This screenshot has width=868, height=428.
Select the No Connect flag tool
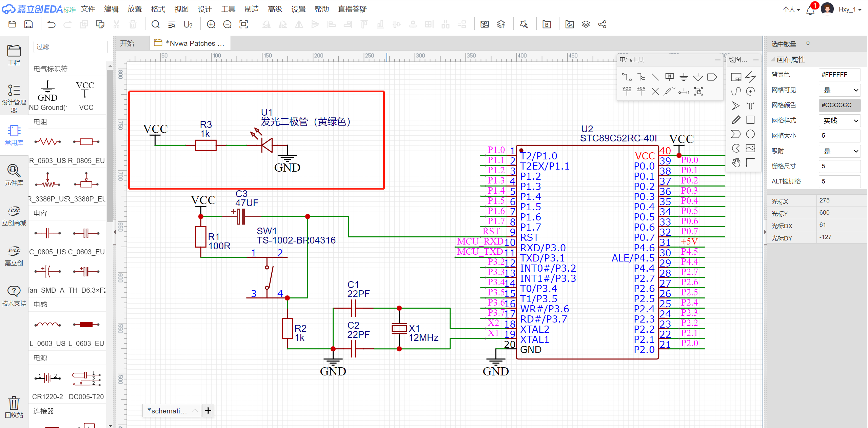655,91
